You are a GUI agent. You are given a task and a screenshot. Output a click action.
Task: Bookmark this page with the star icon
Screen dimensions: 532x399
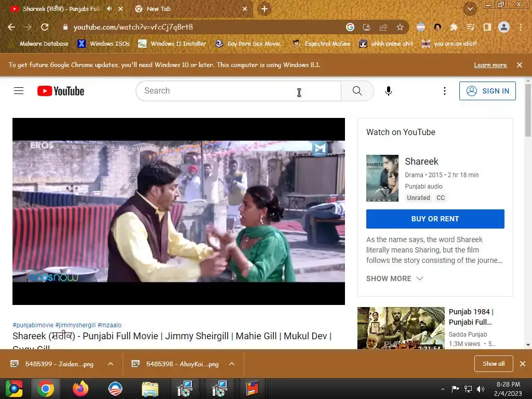tap(400, 27)
